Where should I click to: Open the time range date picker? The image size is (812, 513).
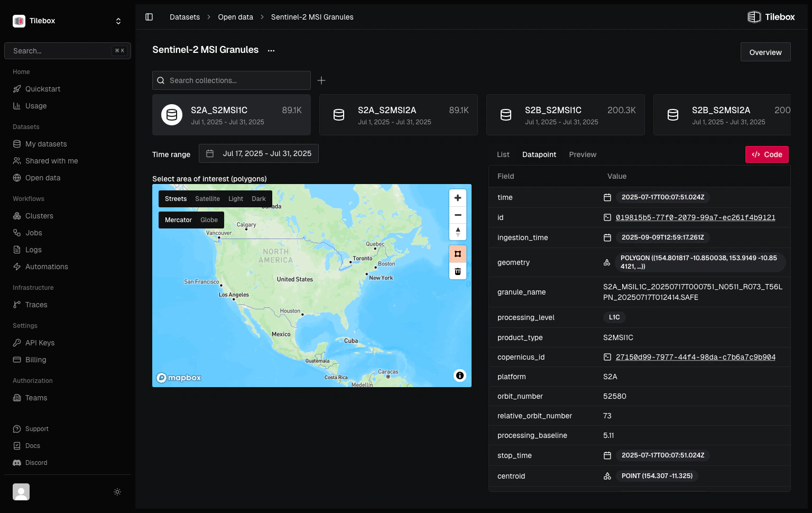click(x=259, y=153)
